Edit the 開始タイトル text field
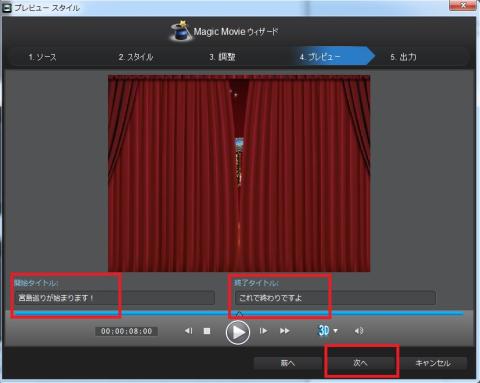This screenshot has height=383, width=480. pos(114,298)
